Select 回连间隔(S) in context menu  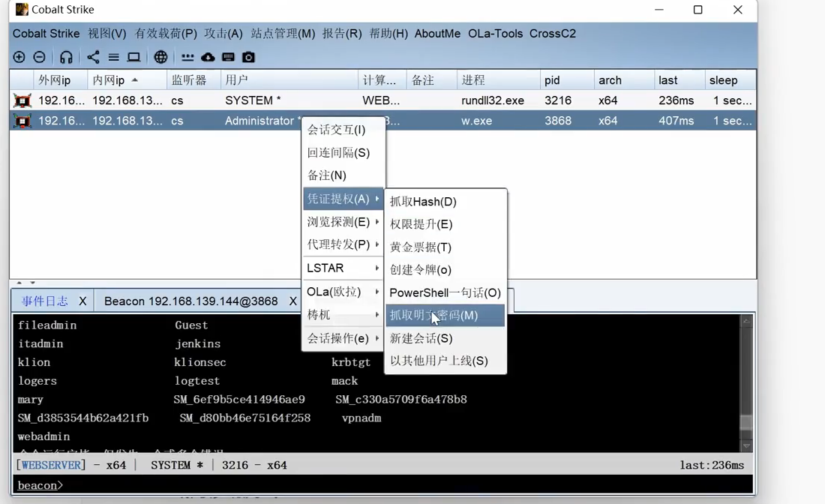343,152
